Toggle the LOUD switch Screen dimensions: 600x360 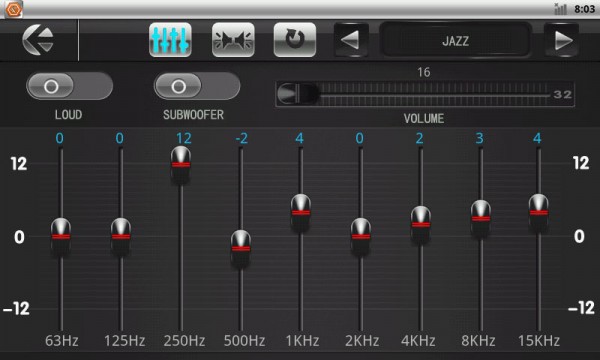[x=69, y=86]
